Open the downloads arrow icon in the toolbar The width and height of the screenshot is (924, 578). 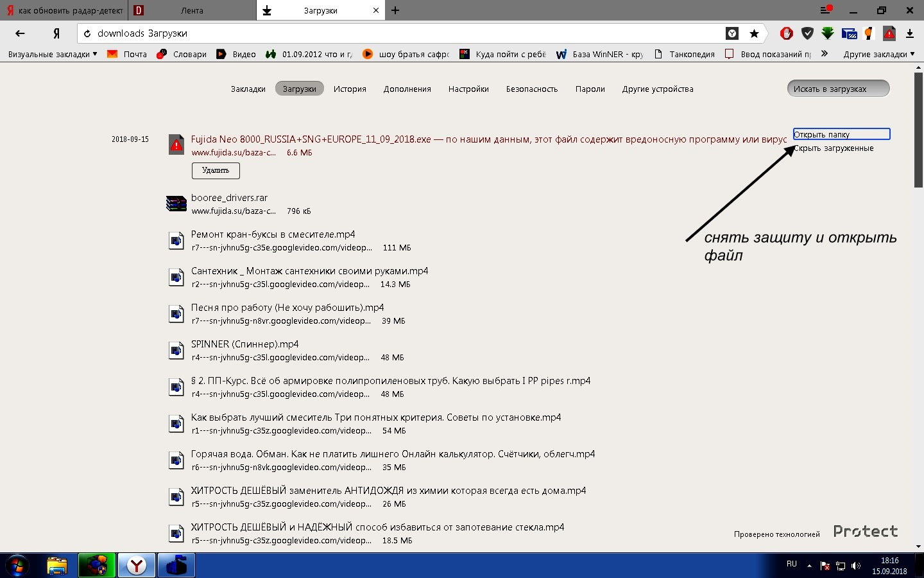tap(910, 33)
